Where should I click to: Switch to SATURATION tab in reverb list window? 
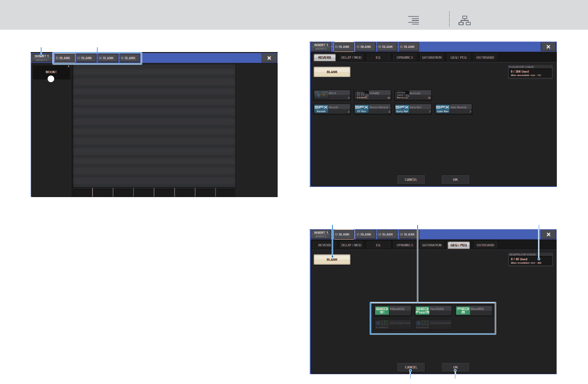pos(432,58)
